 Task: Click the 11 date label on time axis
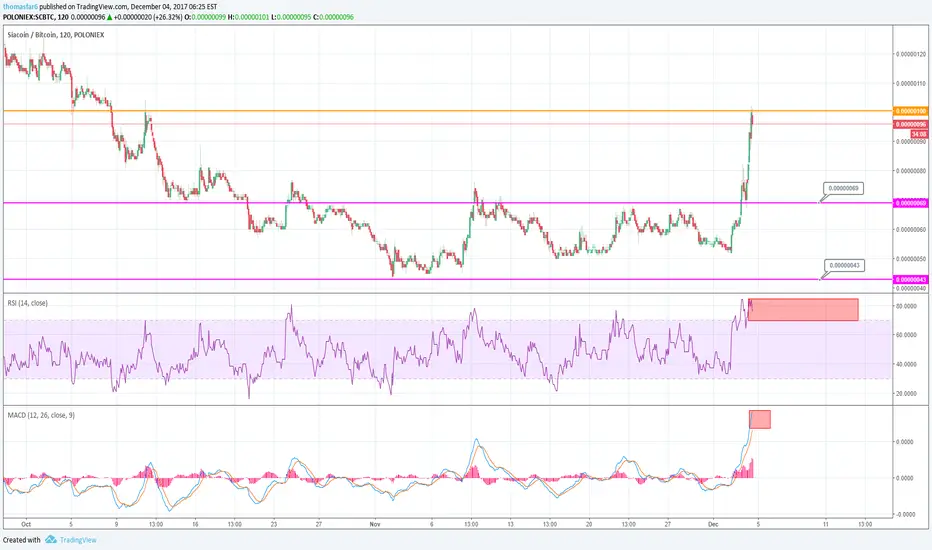tap(826, 524)
